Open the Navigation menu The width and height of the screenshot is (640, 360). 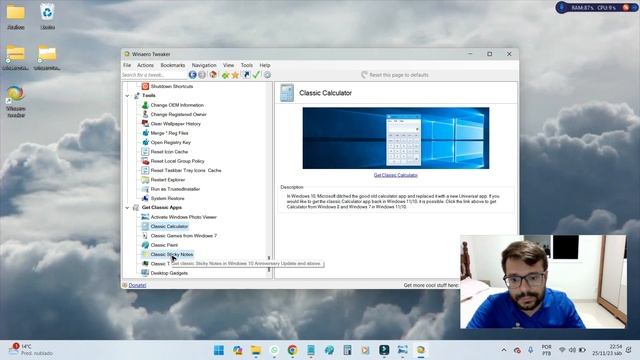tap(204, 65)
